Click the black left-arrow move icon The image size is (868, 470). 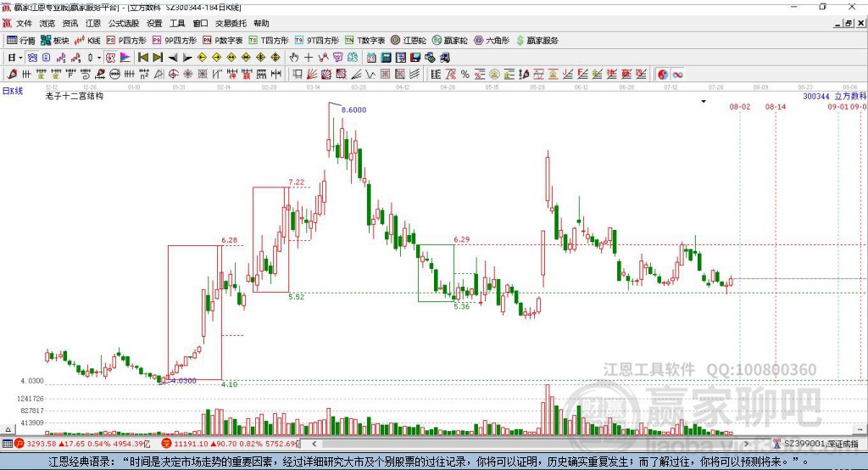pos(173,58)
